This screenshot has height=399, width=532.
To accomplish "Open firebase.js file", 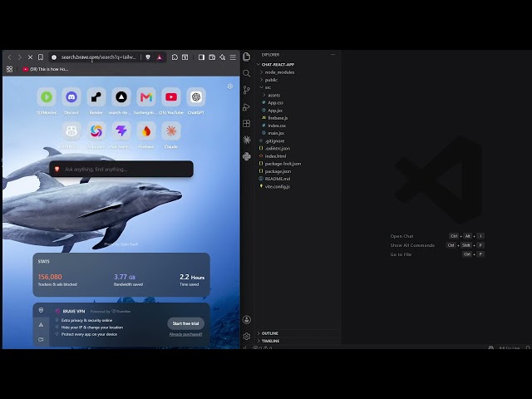I will click(298, 118).
